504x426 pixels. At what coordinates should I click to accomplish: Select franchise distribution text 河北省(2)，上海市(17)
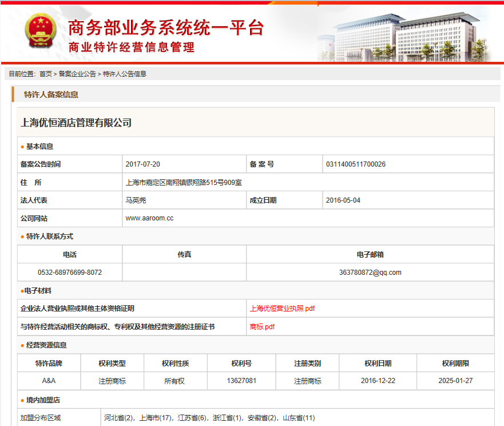pos(138,418)
